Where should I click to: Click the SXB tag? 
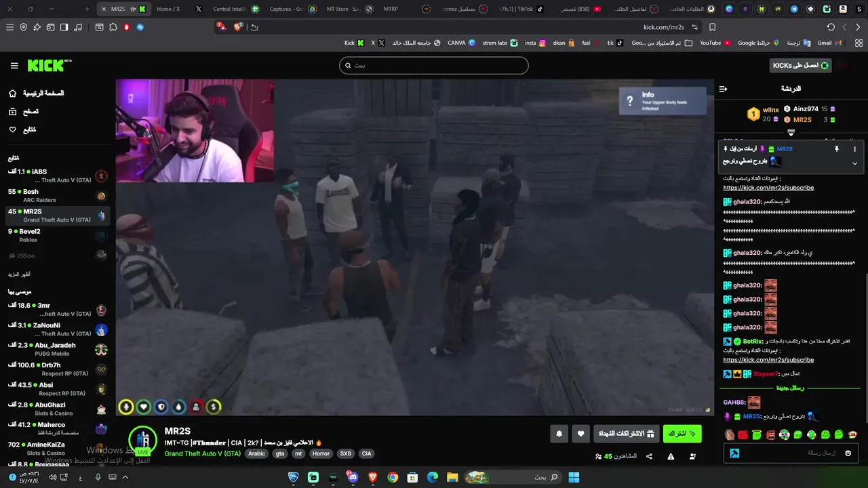pos(346,454)
